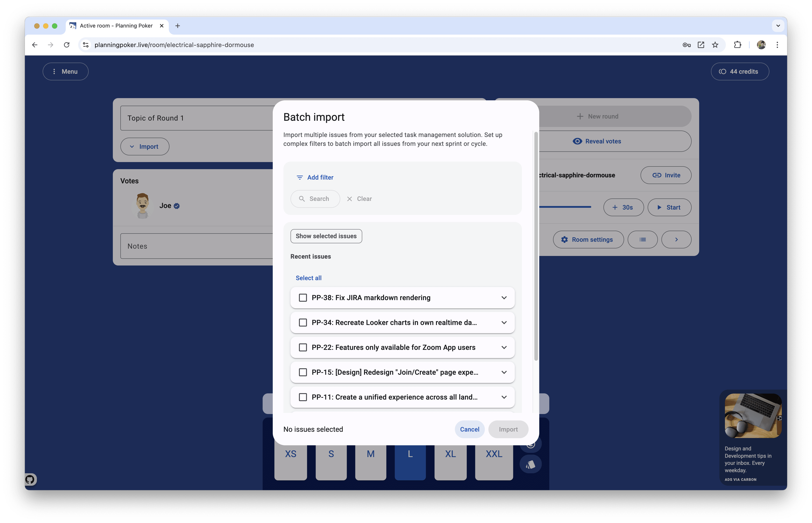
Task: Expand the PP-11 issue details
Action: [x=504, y=397]
